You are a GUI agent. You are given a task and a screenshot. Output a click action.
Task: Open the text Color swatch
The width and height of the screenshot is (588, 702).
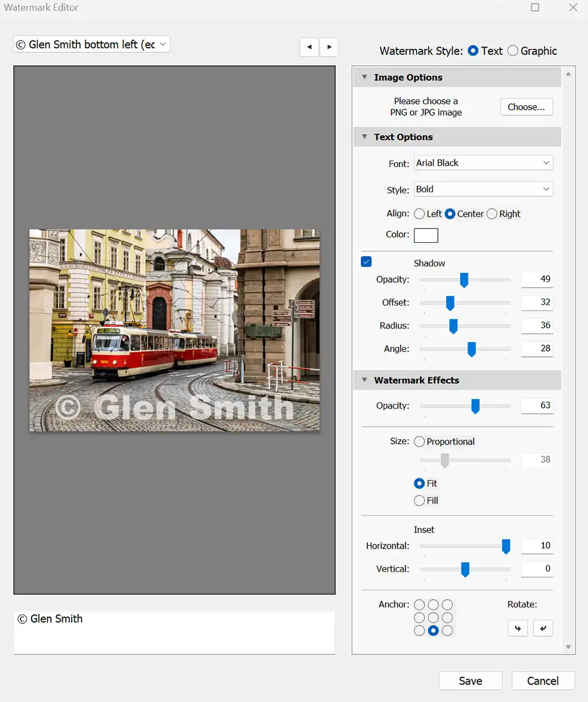pyautogui.click(x=426, y=235)
